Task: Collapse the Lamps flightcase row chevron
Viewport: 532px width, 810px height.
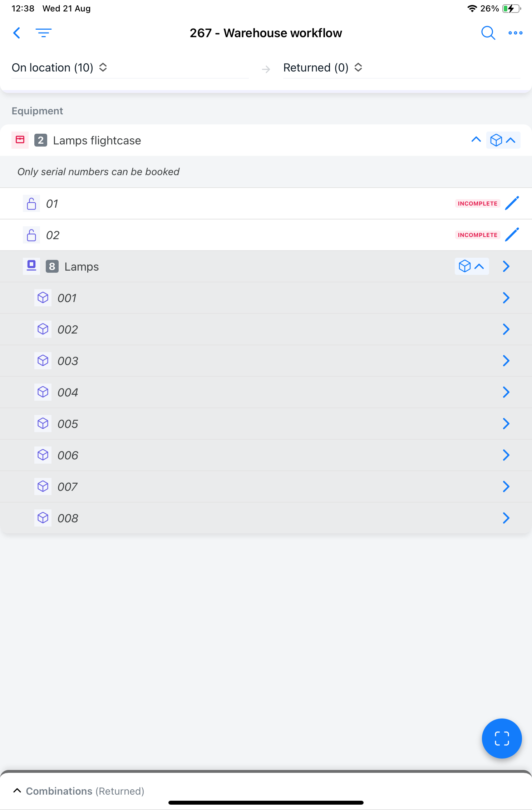Action: tap(476, 140)
